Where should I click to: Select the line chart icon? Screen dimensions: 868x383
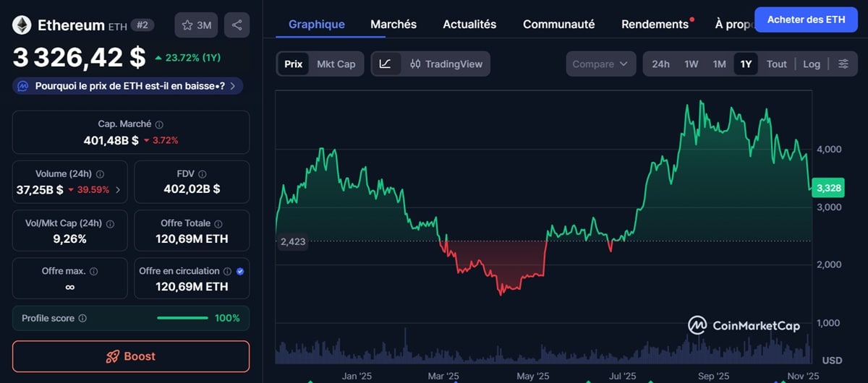tap(386, 64)
